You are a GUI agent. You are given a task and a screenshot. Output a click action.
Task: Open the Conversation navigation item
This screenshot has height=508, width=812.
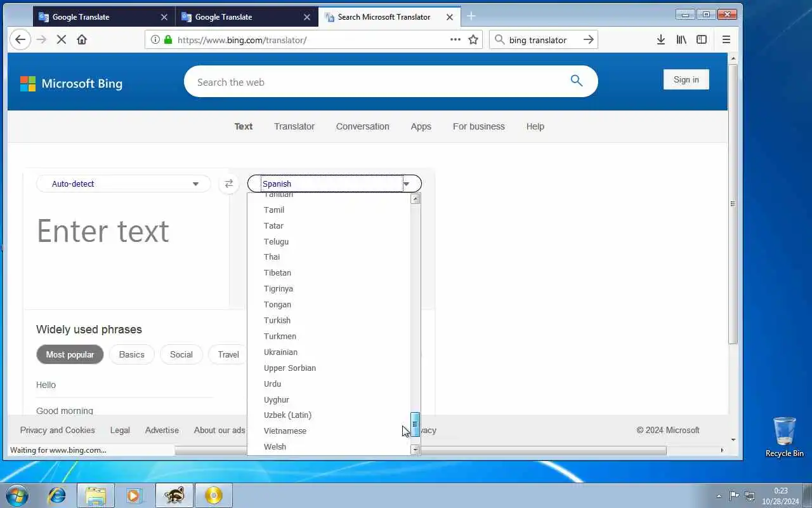tap(363, 126)
